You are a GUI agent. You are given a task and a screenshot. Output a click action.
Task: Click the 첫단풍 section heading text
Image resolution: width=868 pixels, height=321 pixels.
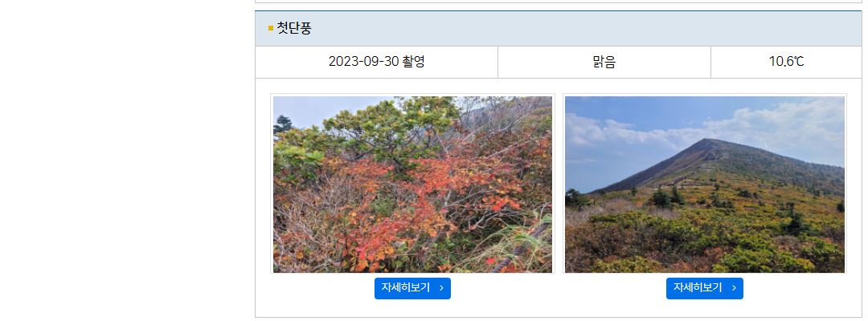[x=294, y=28]
